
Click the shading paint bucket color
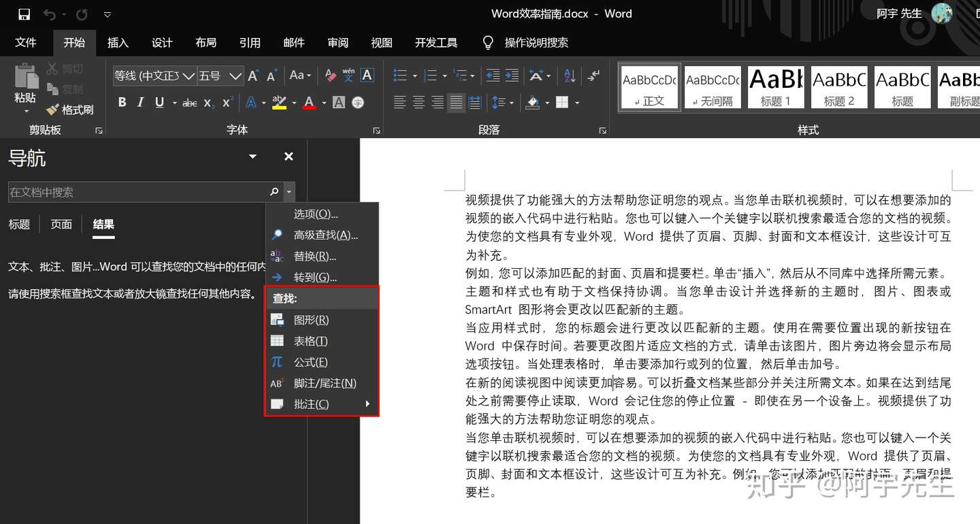coord(533,103)
